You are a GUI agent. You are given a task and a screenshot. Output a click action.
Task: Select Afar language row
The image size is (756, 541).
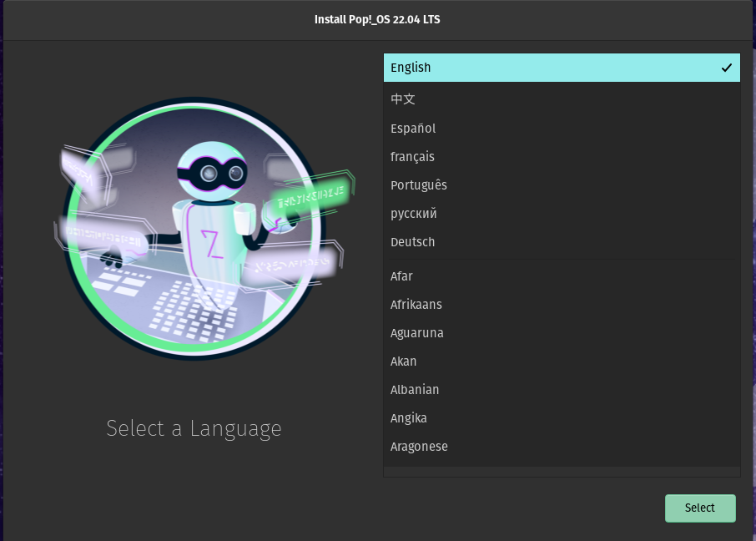pyautogui.click(x=562, y=276)
